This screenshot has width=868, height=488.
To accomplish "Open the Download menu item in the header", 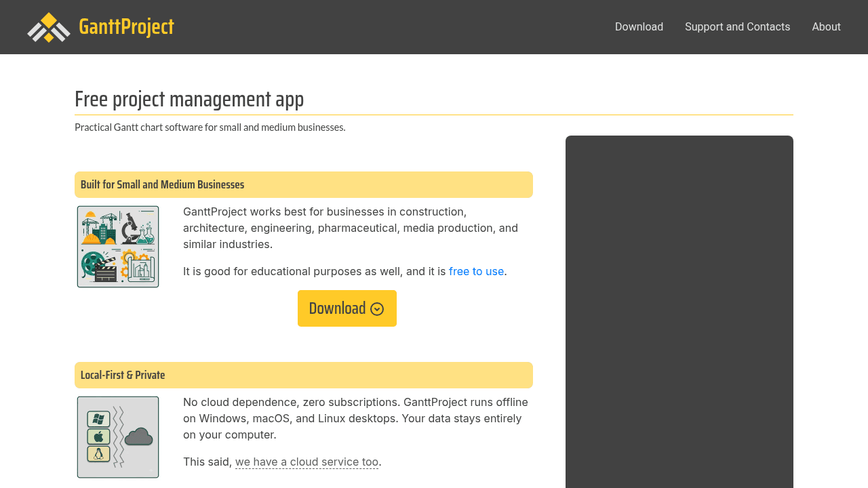I will 639,27.
